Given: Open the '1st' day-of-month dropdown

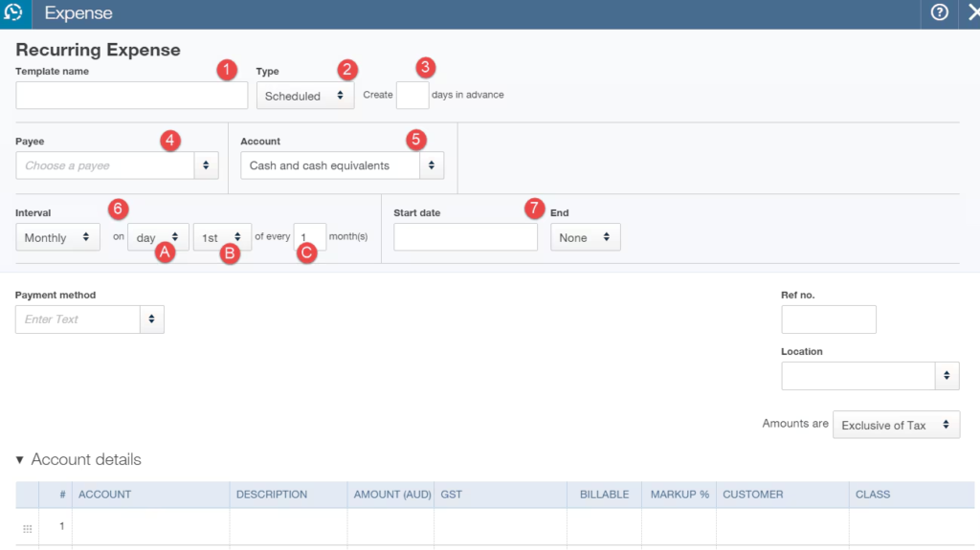Looking at the screenshot, I should [x=222, y=237].
